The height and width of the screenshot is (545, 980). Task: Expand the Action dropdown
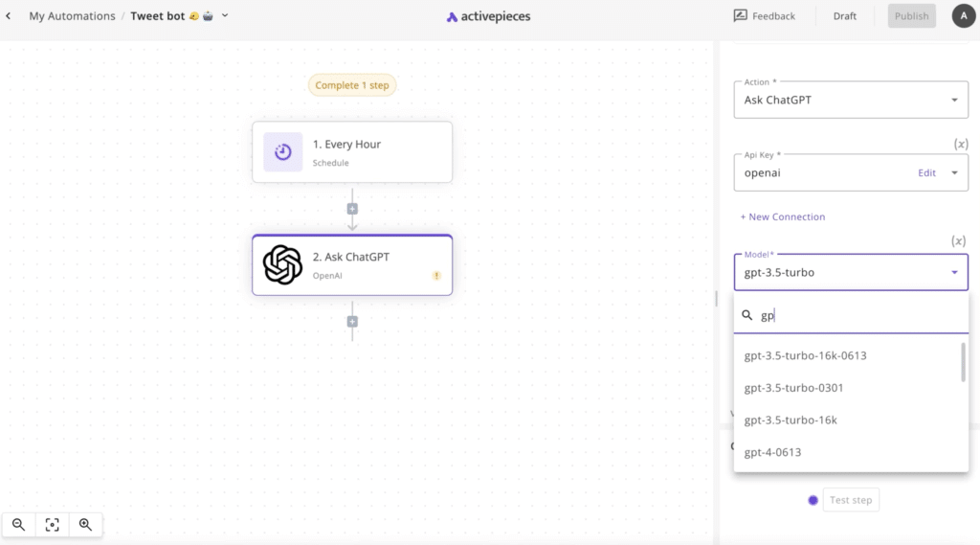953,100
